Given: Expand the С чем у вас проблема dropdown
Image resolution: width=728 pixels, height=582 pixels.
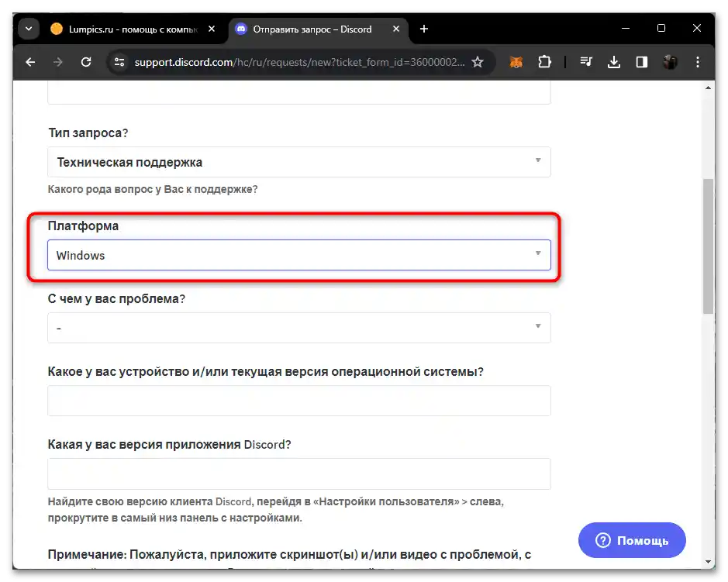Looking at the screenshot, I should coord(298,328).
